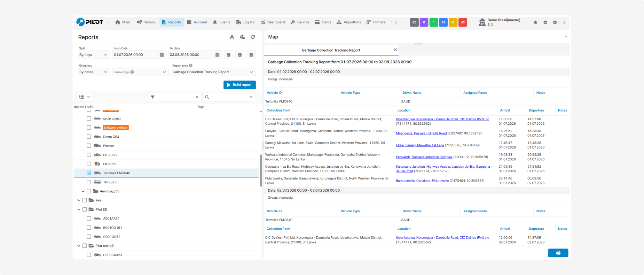The height and width of the screenshot is (275, 644).
Task: Check the Demo OBJ checkbox
Action: click(89, 137)
